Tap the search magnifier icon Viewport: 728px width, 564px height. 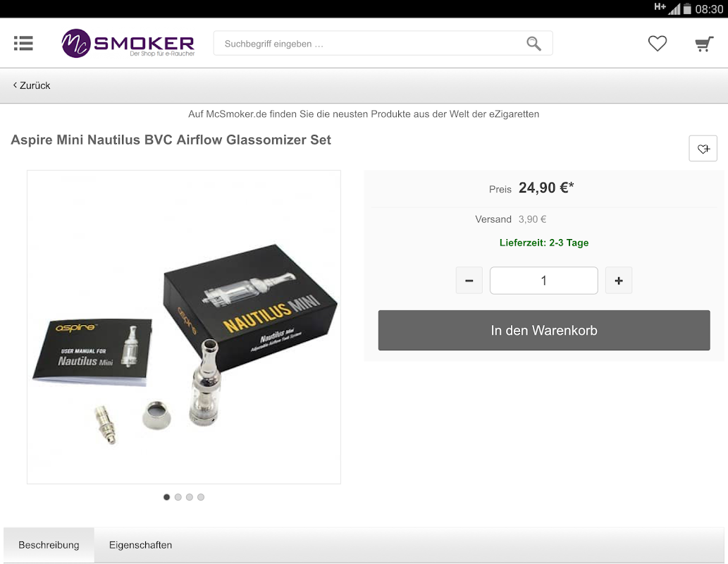point(533,44)
